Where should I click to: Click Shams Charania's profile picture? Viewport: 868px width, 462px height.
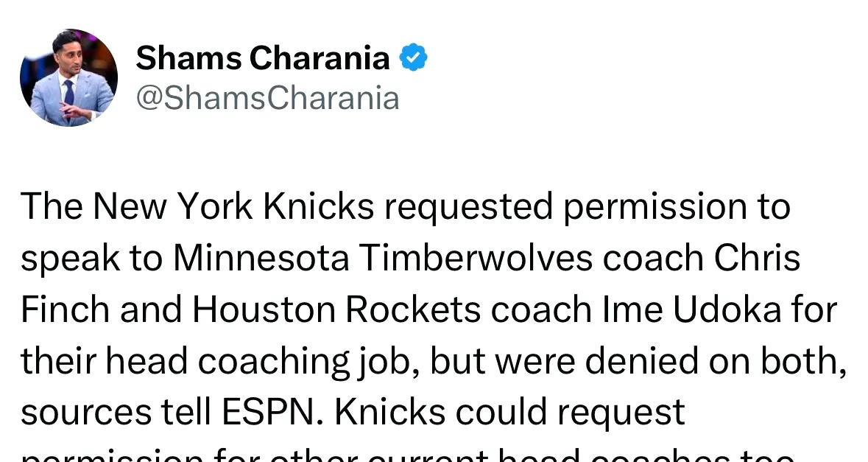point(68,77)
